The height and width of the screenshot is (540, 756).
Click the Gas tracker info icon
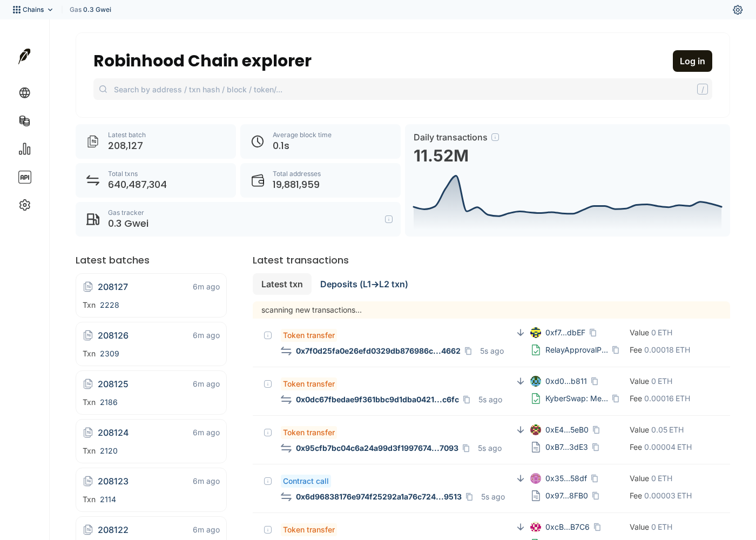[x=389, y=219]
